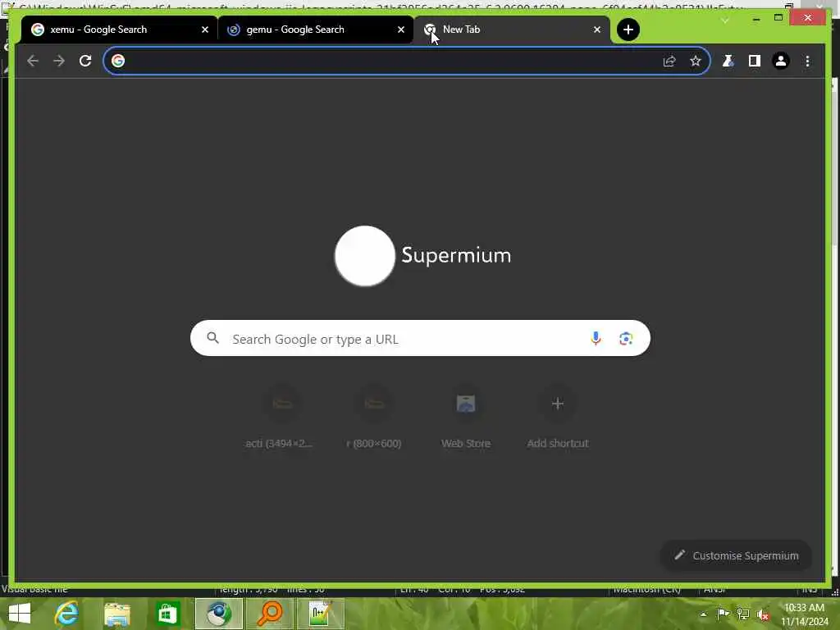Bookmark this tab with the star icon

[x=696, y=61]
